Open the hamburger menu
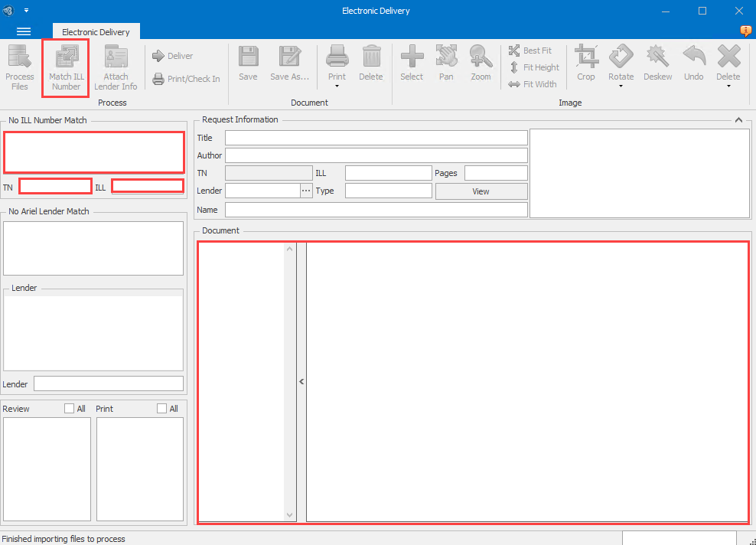This screenshot has height=545, width=756. pyautogui.click(x=24, y=31)
